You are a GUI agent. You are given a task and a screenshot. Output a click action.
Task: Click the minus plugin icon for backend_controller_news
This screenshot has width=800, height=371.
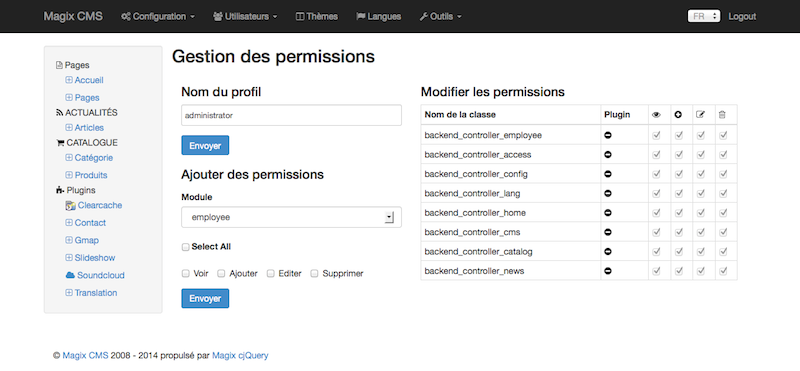click(x=608, y=271)
